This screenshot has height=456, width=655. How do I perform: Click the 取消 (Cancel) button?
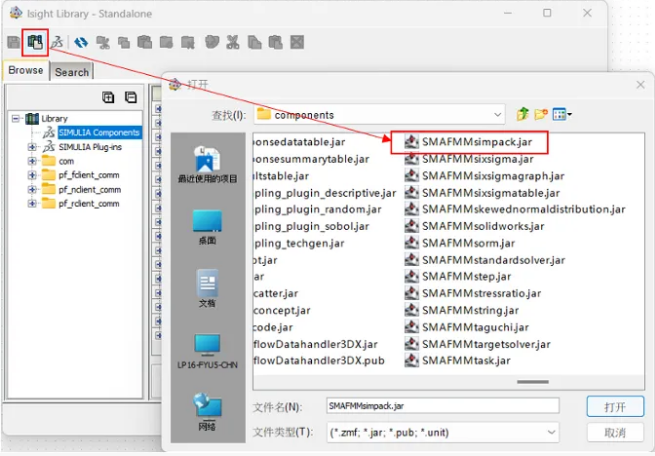click(615, 433)
